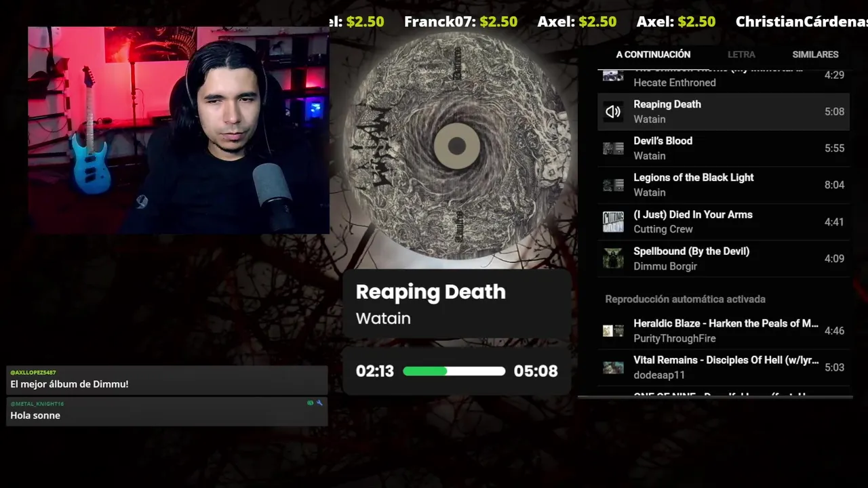Click dodeaap11 channel name
The image size is (868, 488).
[x=659, y=375]
